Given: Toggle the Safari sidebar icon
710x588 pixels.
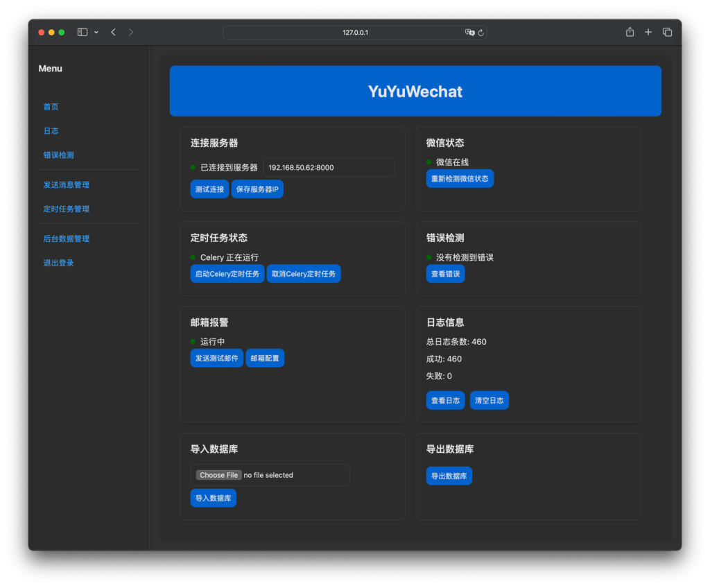Looking at the screenshot, I should click(x=82, y=32).
